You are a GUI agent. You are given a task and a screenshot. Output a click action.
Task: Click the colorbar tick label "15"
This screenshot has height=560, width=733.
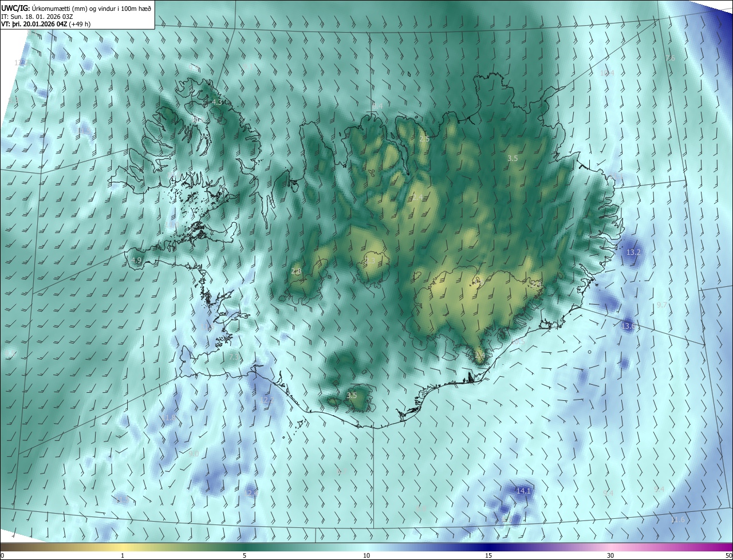[488, 556]
